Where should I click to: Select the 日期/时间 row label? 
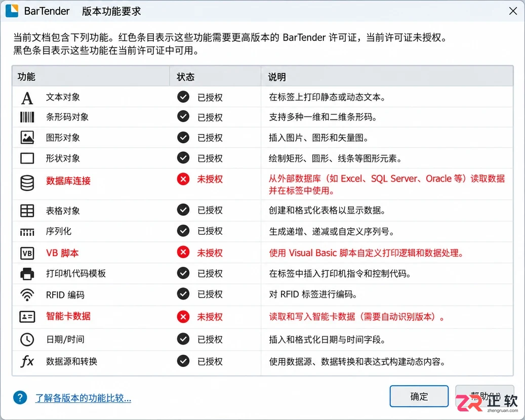click(x=65, y=340)
